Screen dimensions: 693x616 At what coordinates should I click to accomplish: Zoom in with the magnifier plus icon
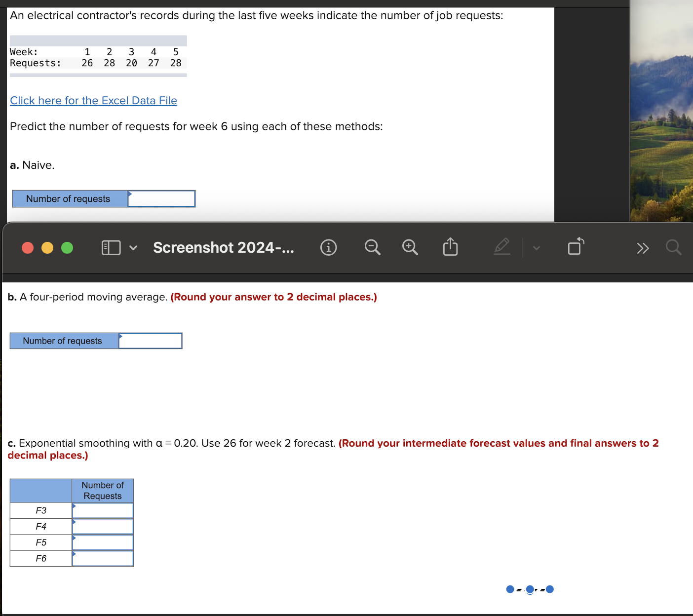coord(410,247)
